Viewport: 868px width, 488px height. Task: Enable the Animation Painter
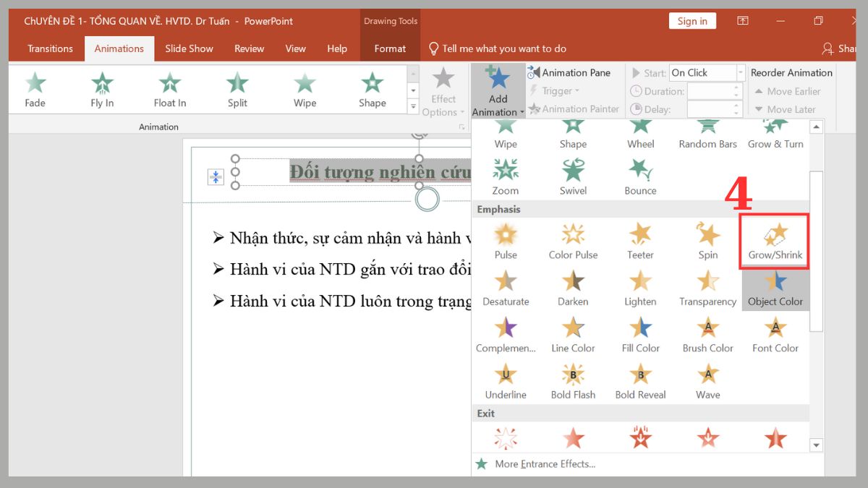pyautogui.click(x=574, y=108)
